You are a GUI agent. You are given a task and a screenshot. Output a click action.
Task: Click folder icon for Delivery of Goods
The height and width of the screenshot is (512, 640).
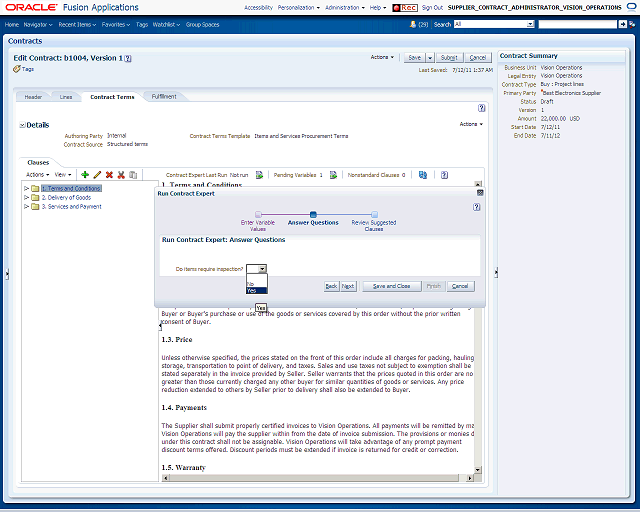click(35, 198)
